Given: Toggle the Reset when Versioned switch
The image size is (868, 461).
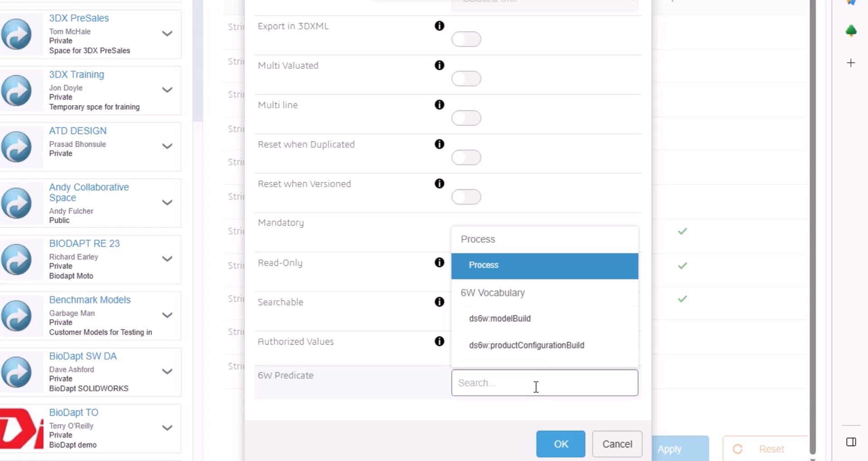Looking at the screenshot, I should coord(466,197).
